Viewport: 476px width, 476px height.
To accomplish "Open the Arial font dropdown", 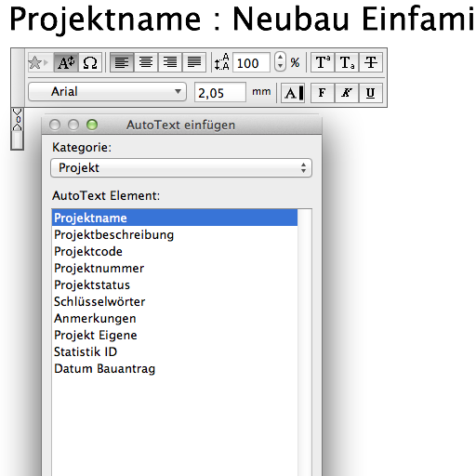I will point(107,92).
